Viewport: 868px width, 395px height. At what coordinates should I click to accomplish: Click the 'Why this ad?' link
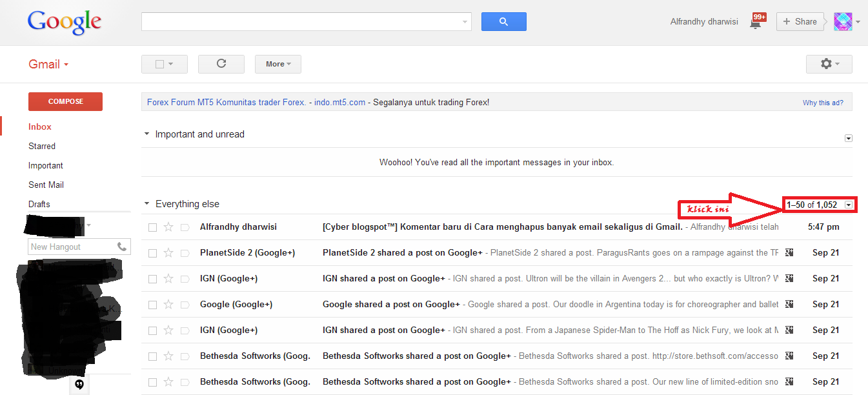823,103
